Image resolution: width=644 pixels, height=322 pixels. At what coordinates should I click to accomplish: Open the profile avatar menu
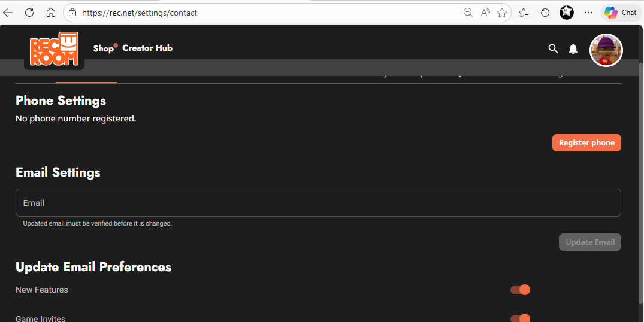(606, 50)
